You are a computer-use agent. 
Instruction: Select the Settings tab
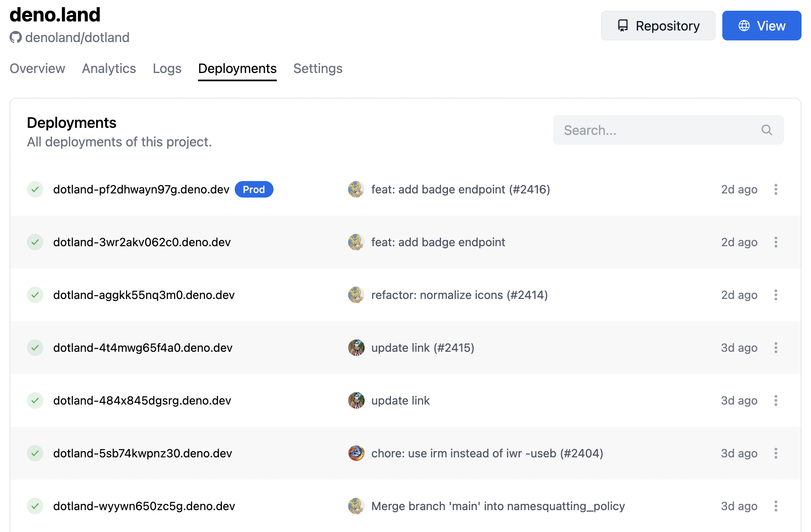point(318,68)
